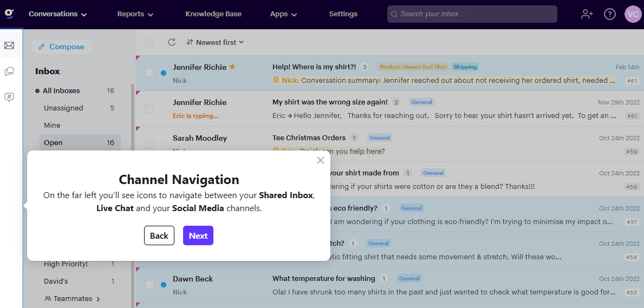Check the 'My shirt was the wrong size again!' checkbox

pos(149,108)
